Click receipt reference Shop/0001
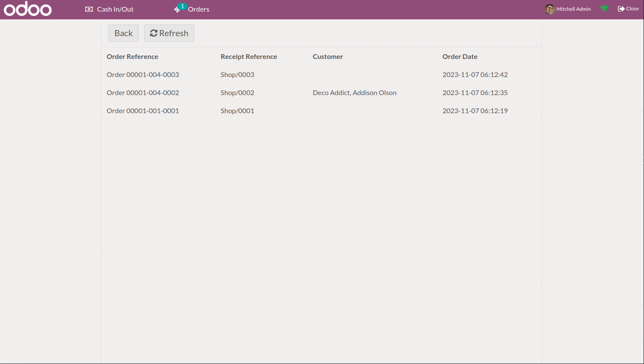 coord(237,111)
